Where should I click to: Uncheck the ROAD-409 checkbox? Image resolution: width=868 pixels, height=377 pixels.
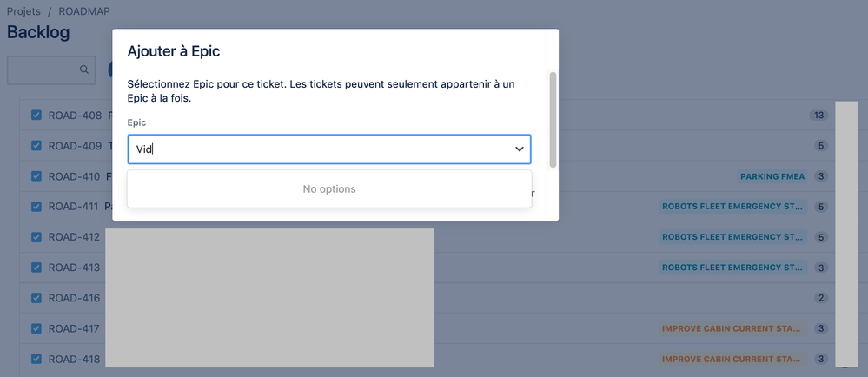tap(36, 146)
